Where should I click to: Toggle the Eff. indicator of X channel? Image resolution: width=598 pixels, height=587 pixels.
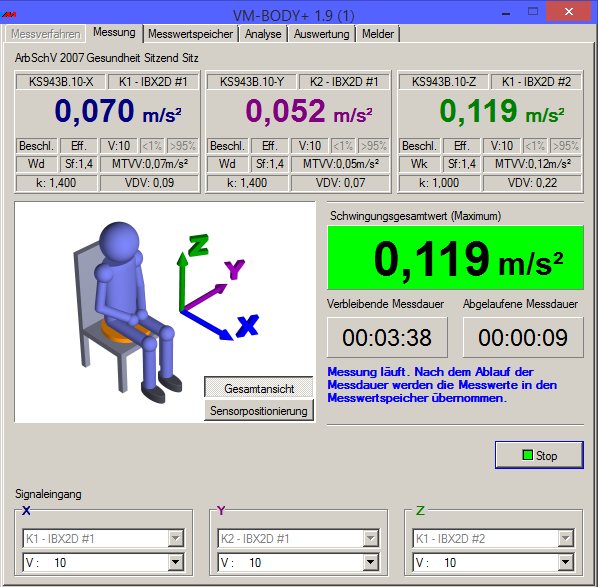pos(79,146)
